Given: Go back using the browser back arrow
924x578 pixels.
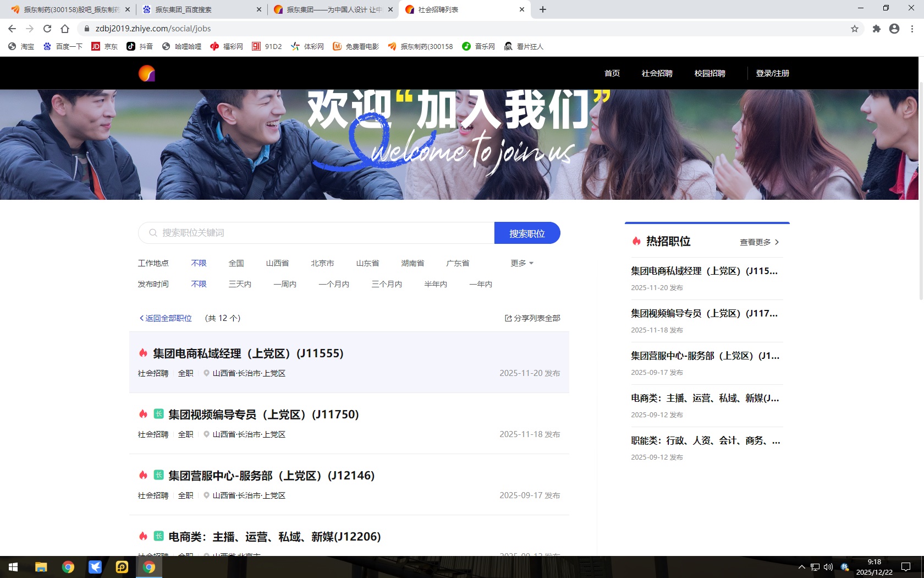Looking at the screenshot, I should point(12,29).
